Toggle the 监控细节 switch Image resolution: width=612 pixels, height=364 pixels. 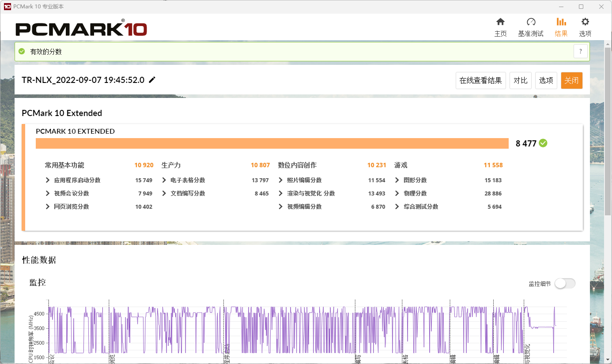click(x=565, y=284)
